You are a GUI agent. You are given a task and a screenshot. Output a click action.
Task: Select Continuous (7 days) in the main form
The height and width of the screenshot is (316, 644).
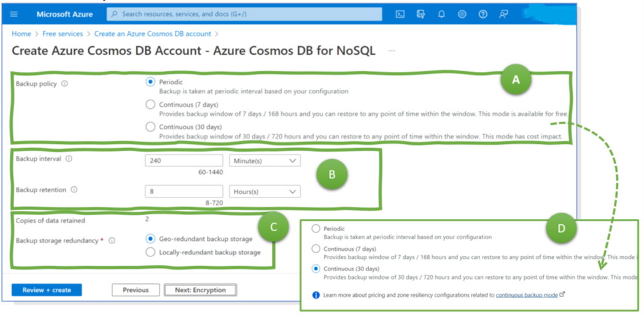click(x=150, y=105)
